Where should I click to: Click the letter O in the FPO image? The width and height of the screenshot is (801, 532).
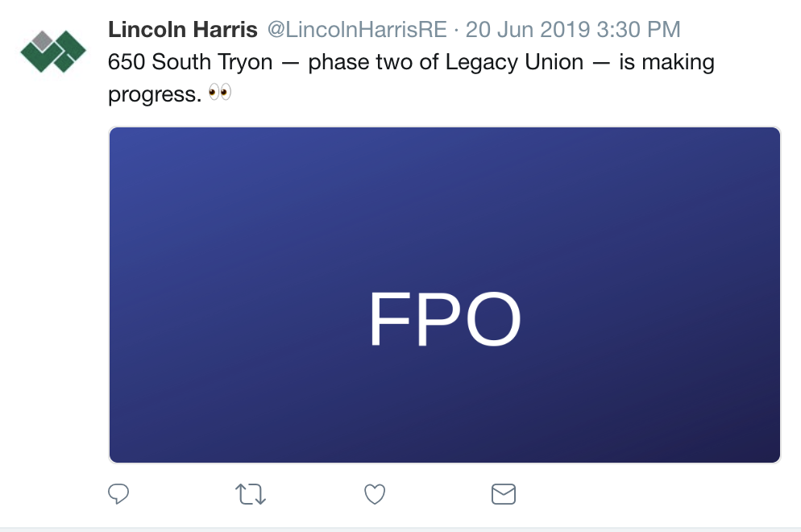pos(488,320)
